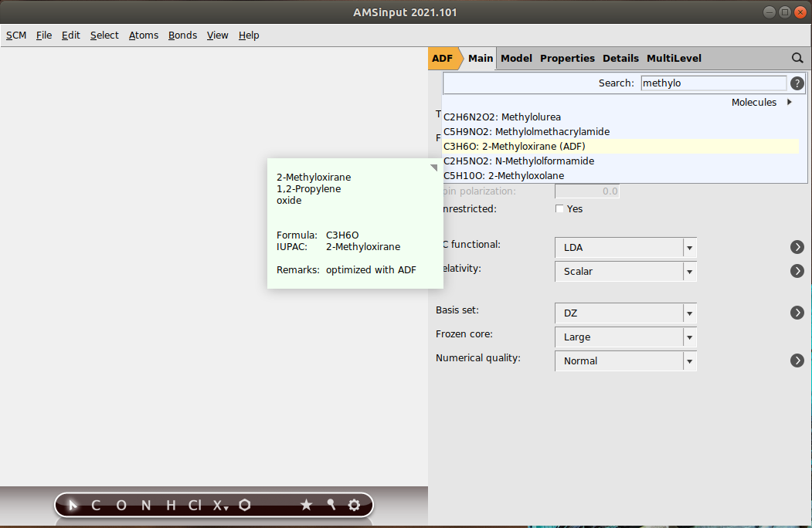Viewport: 812px width, 528px height.
Task: Switch to the Model tab
Action: point(516,59)
